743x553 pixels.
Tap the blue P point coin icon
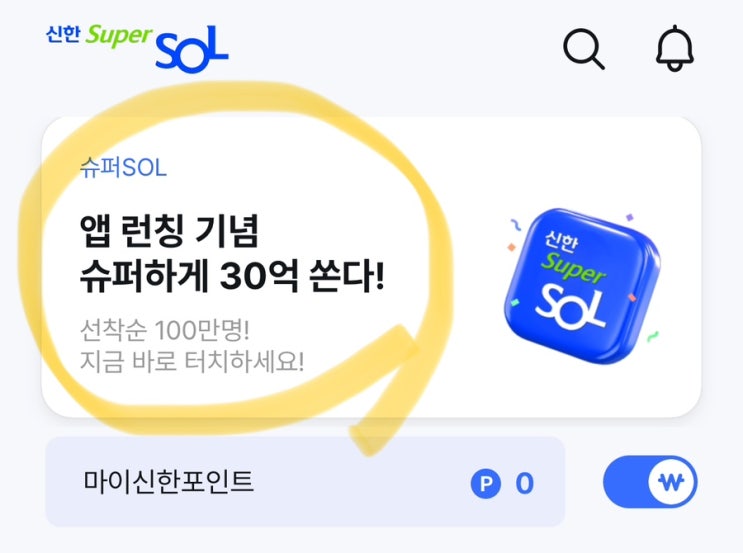click(486, 483)
